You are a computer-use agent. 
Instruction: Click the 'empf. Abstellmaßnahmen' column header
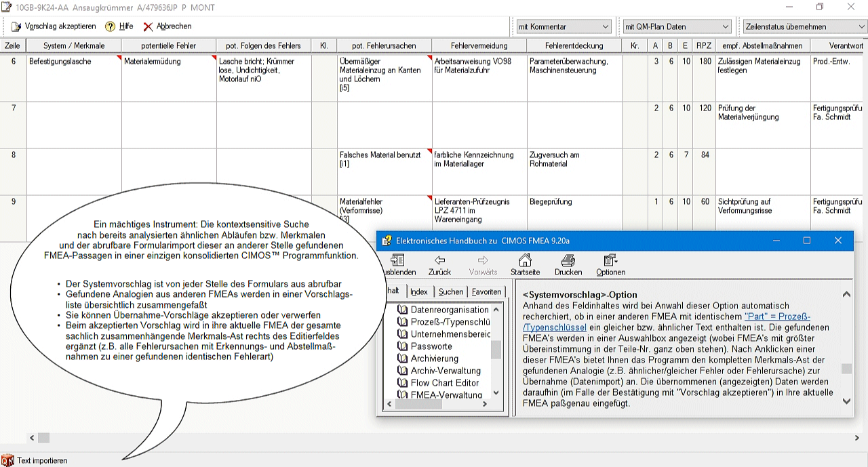pyautogui.click(x=762, y=45)
